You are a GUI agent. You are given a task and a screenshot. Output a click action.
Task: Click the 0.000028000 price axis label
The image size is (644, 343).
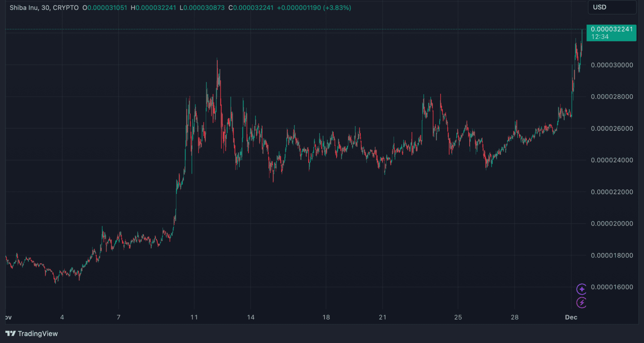coord(612,97)
